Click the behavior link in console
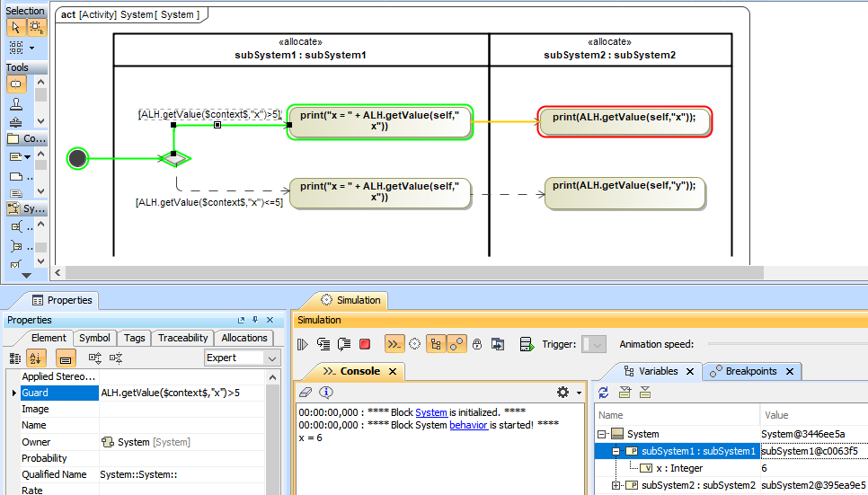 468,425
